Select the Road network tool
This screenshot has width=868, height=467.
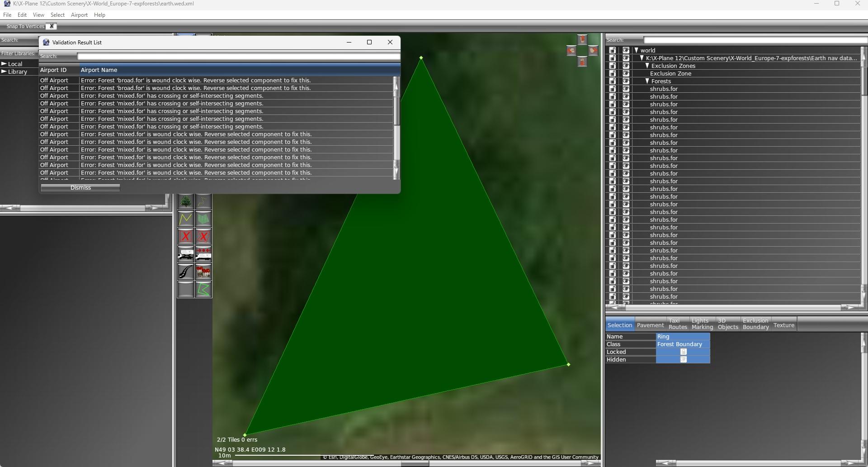click(185, 272)
